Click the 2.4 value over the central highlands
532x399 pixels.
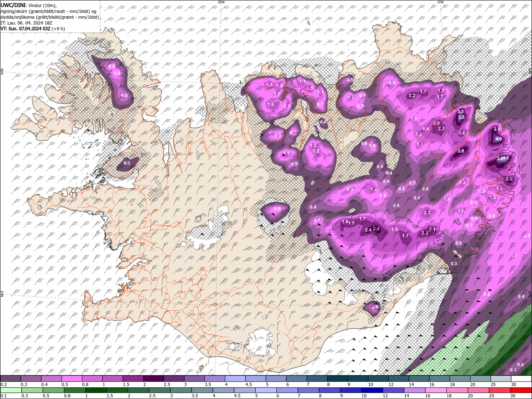pyautogui.click(x=368, y=230)
